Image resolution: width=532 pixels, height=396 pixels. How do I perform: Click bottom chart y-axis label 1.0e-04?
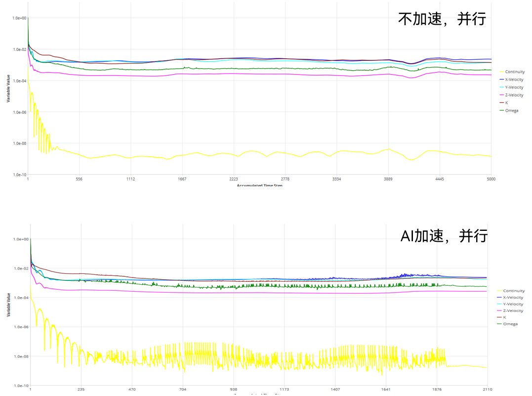[21, 298]
